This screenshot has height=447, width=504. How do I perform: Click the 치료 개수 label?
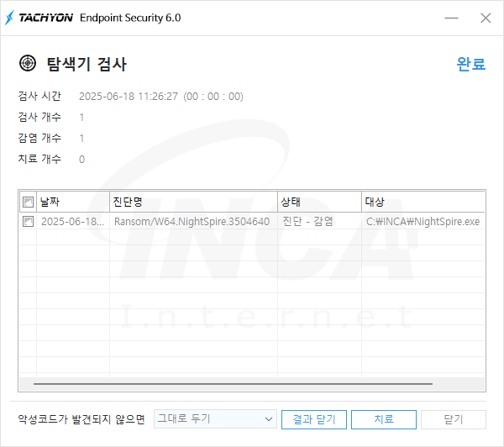click(39, 159)
